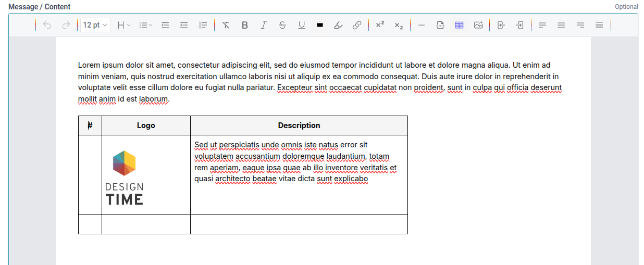Insert an image via picture icon

478,25
